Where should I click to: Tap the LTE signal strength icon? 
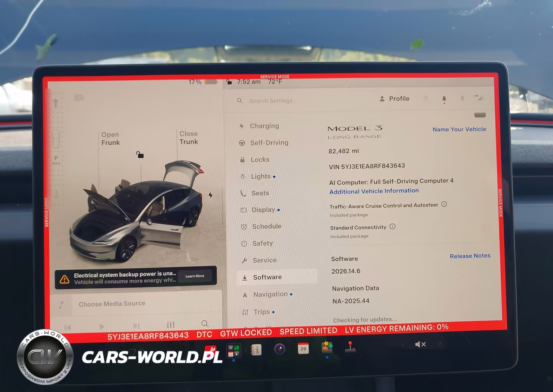click(479, 98)
